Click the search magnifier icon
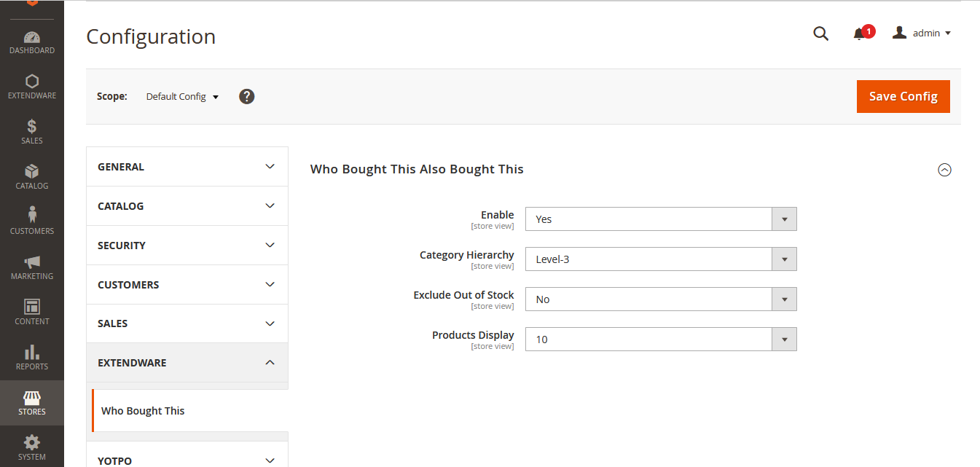 coord(820,34)
